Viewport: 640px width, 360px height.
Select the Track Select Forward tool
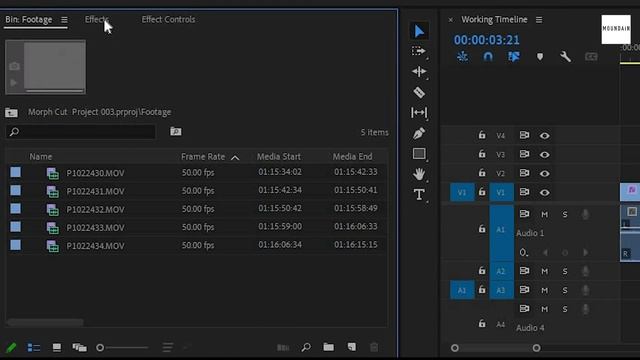coord(418,51)
